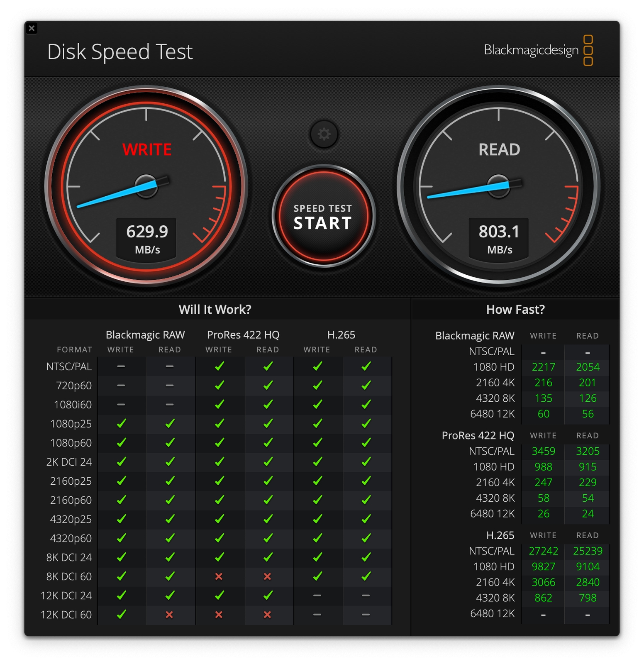This screenshot has width=644, height=664.
Task: Click the green check for 1080i60 H.265 read
Action: click(x=366, y=404)
